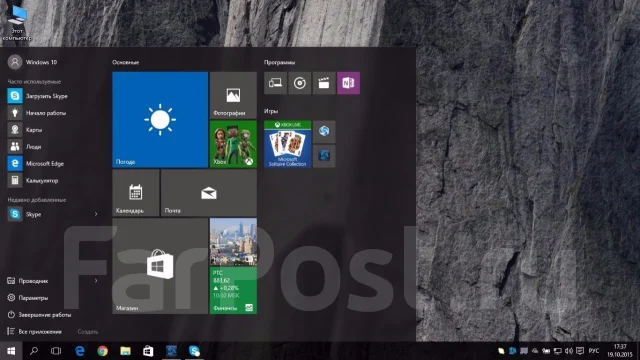The height and width of the screenshot is (360, 640).
Task: Open the Groove Music disc tile
Action: tap(300, 83)
